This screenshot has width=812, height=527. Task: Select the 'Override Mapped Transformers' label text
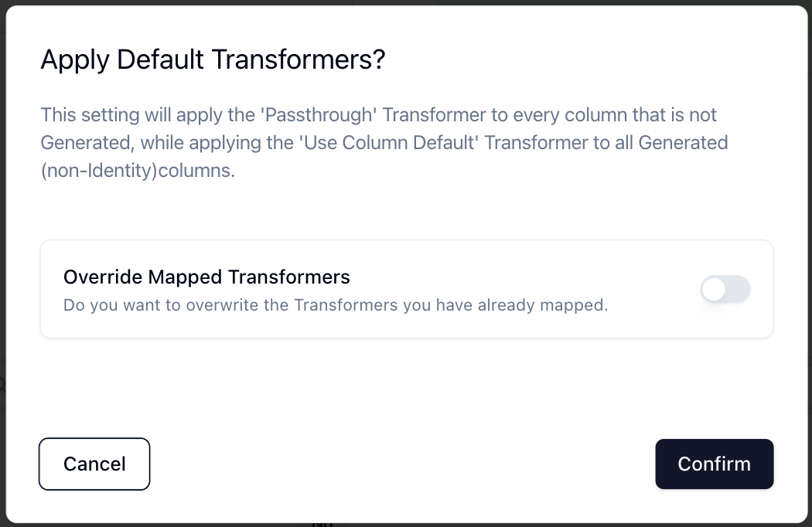point(206,277)
